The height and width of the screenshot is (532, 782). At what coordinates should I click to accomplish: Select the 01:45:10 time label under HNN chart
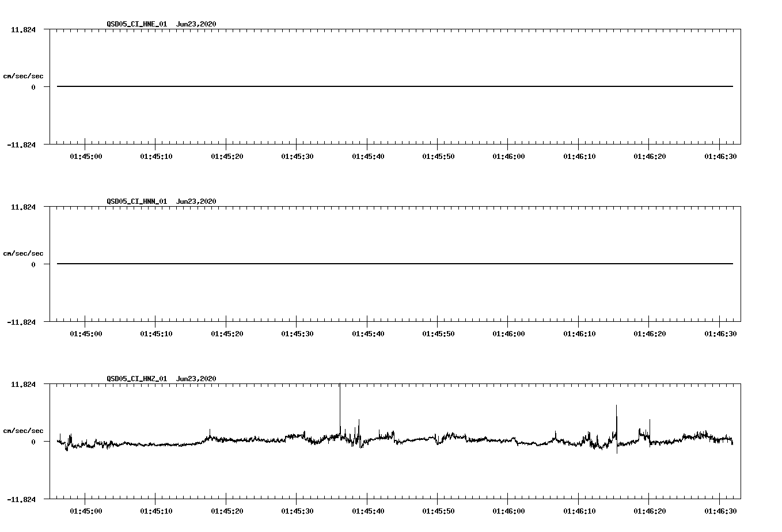point(156,333)
